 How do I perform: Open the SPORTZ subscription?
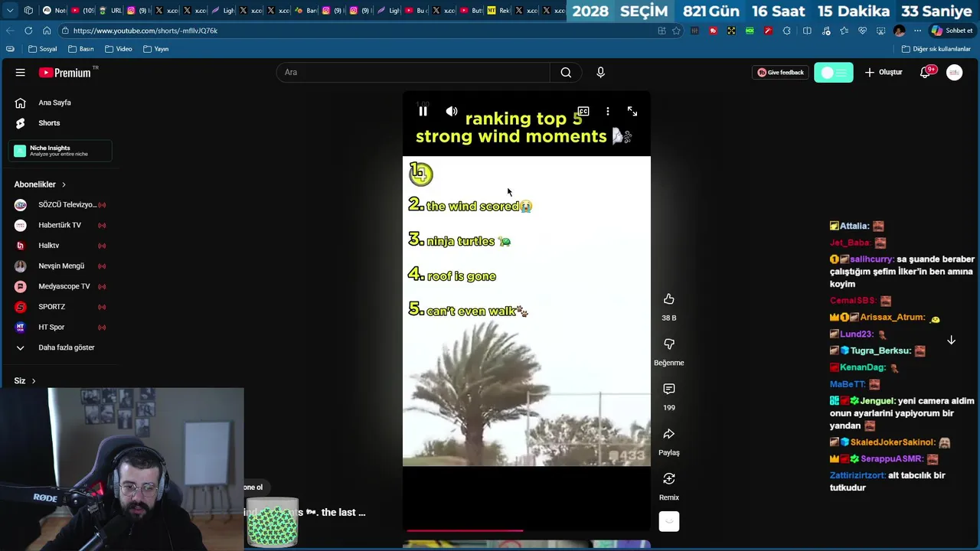point(60,307)
